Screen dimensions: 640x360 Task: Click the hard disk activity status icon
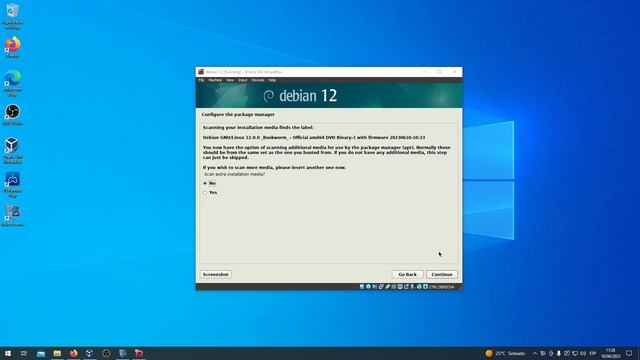click(362, 287)
